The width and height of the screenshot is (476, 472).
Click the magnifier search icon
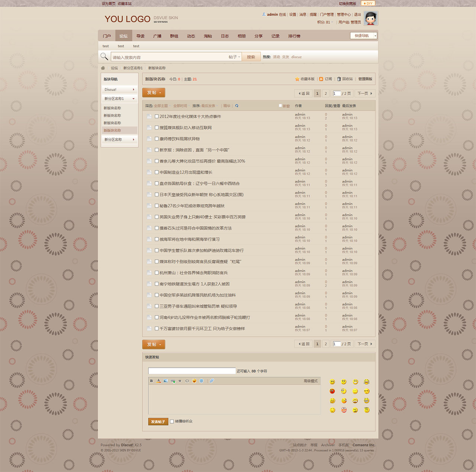point(104,57)
